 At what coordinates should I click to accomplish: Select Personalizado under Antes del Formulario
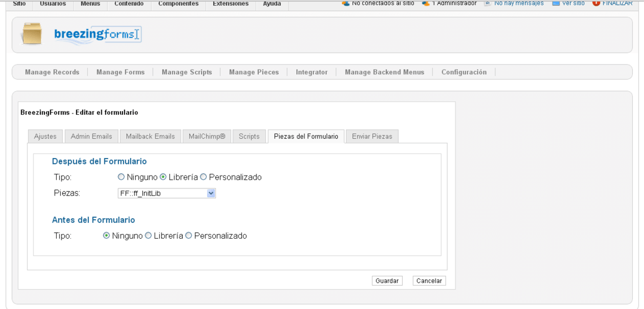(x=189, y=236)
